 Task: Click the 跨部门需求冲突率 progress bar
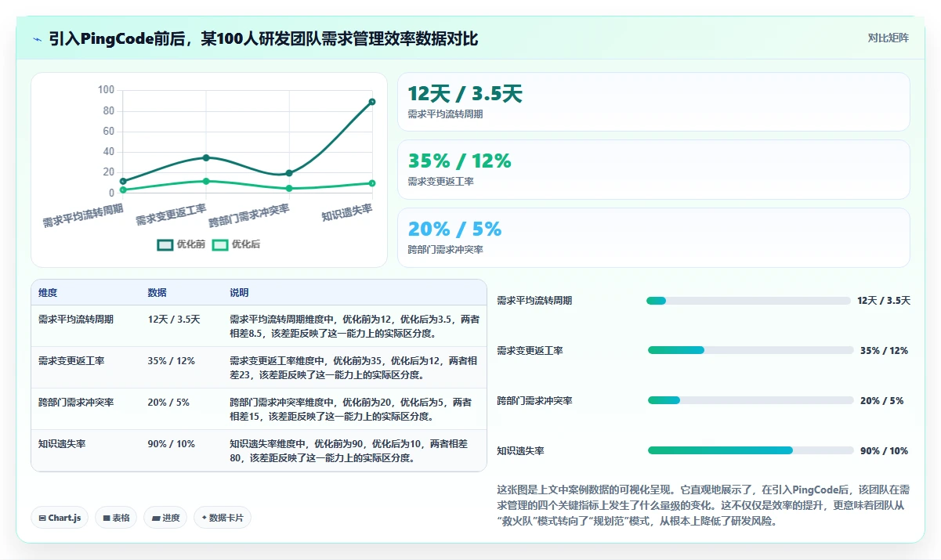click(x=751, y=400)
